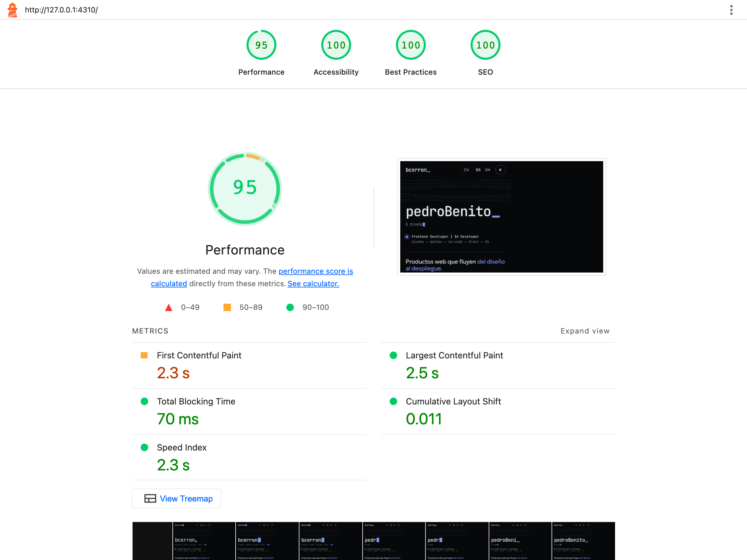Jump to Accessibility score gauge
The height and width of the screenshot is (560, 747).
click(336, 53)
